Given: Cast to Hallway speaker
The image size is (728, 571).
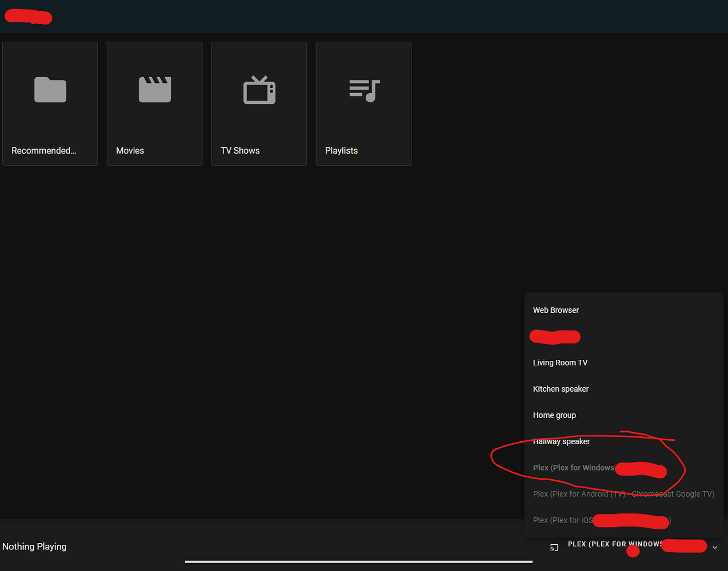Looking at the screenshot, I should coord(561,441).
